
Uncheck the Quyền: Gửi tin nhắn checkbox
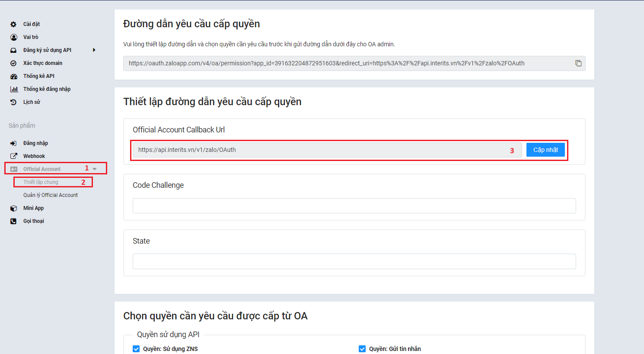pos(362,349)
